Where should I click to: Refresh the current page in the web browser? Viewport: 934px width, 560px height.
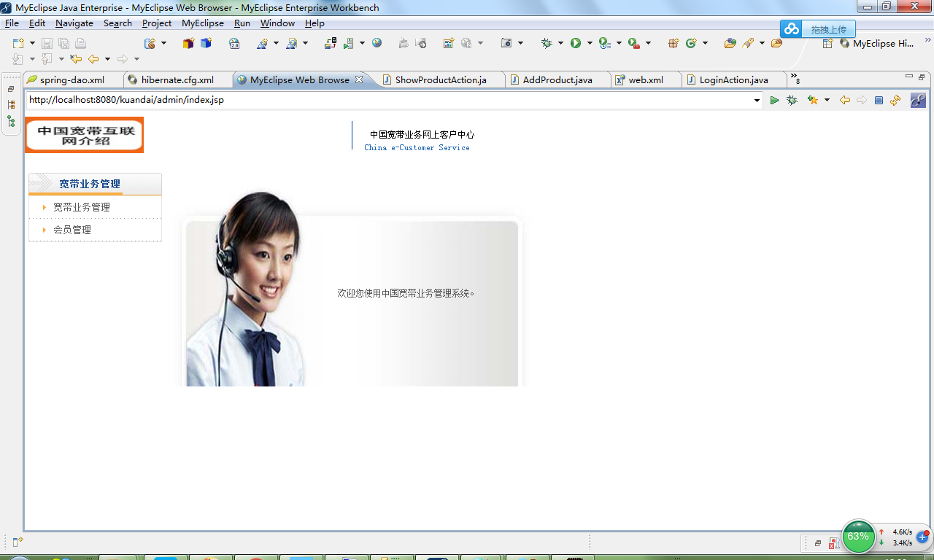[x=895, y=101]
